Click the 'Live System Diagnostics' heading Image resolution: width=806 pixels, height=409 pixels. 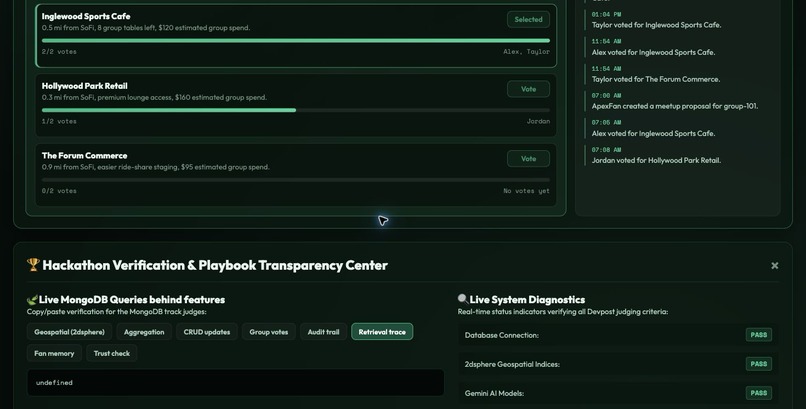pos(527,300)
